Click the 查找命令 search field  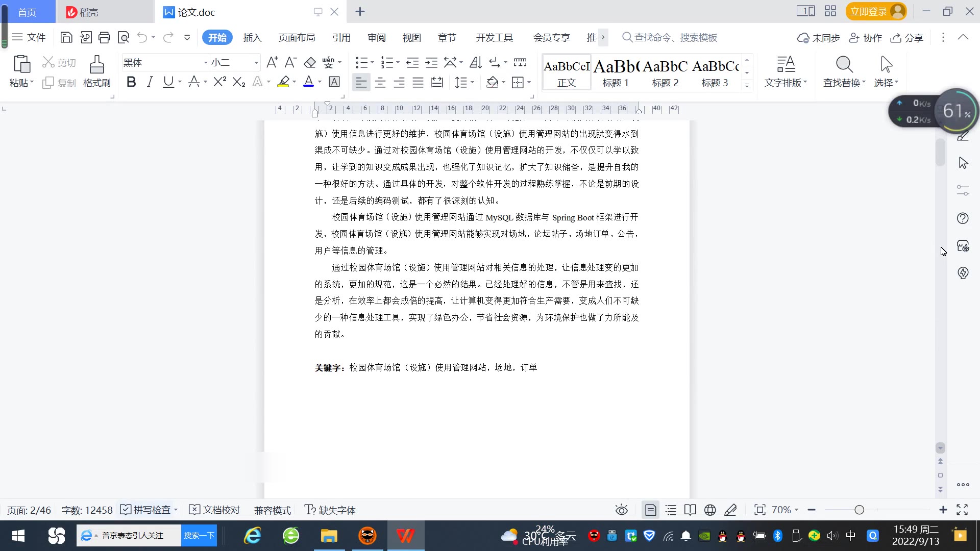(x=675, y=37)
